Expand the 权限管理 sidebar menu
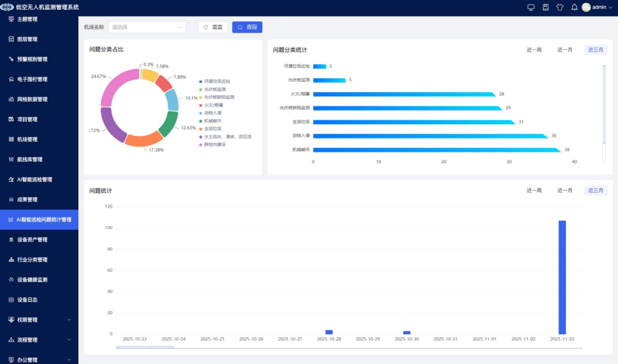The height and width of the screenshot is (364, 618). click(x=39, y=320)
